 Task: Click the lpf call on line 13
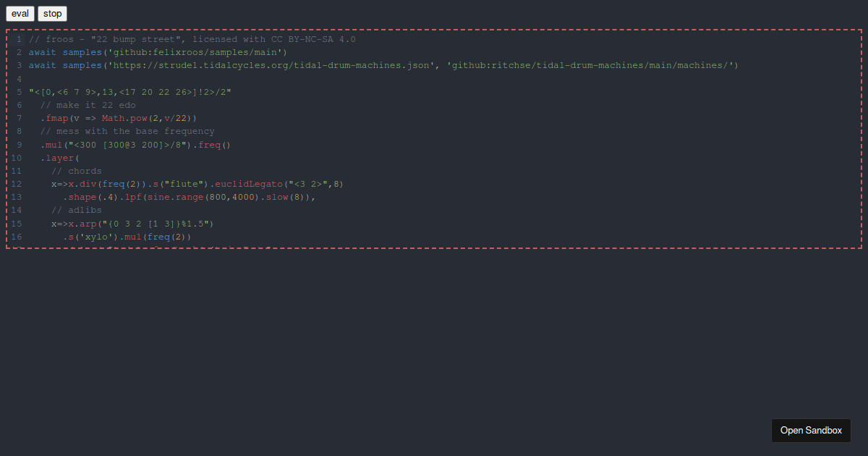click(134, 196)
